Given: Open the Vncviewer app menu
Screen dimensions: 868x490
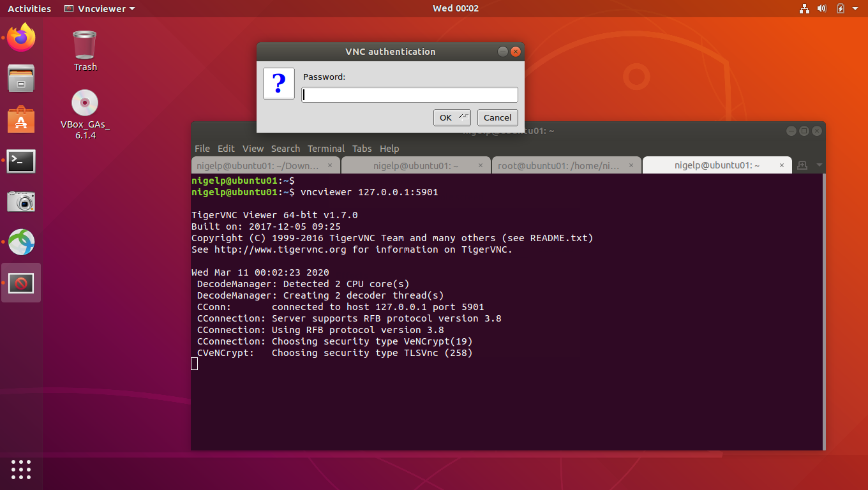Looking at the screenshot, I should tap(100, 8).
